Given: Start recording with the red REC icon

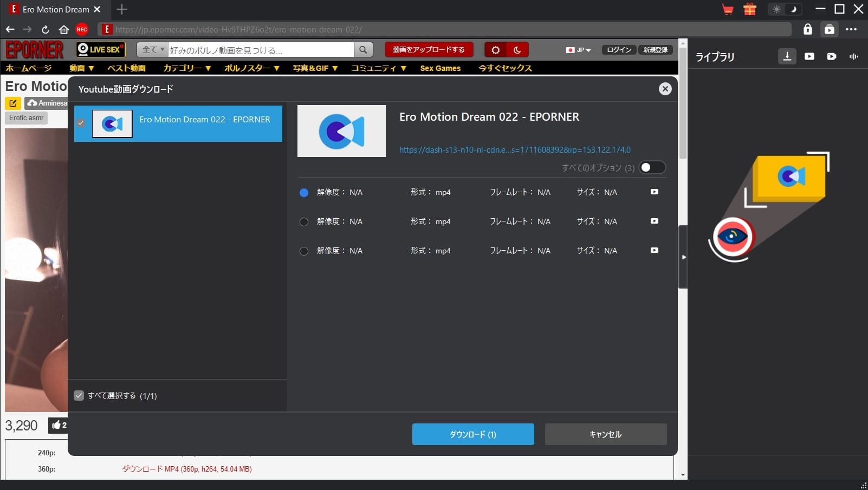Looking at the screenshot, I should pyautogui.click(x=82, y=29).
